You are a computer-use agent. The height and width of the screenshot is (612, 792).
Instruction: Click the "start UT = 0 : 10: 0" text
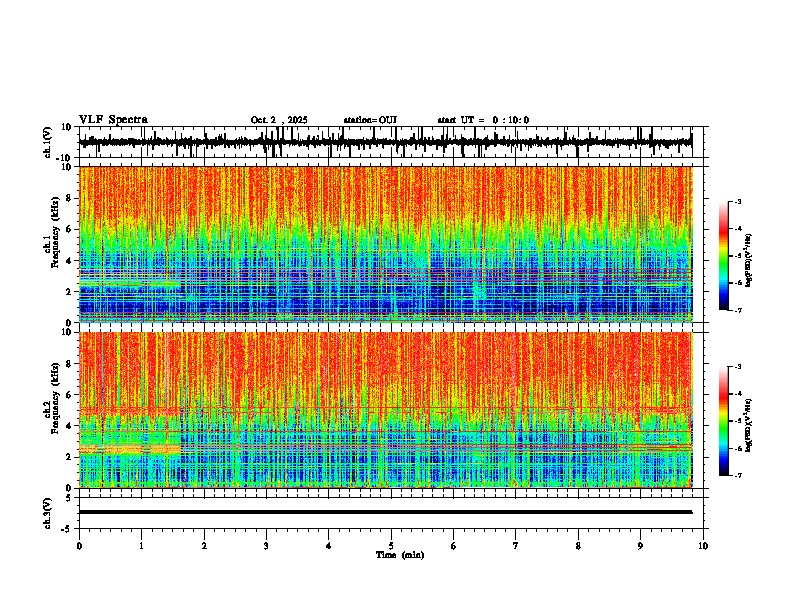[x=483, y=120]
